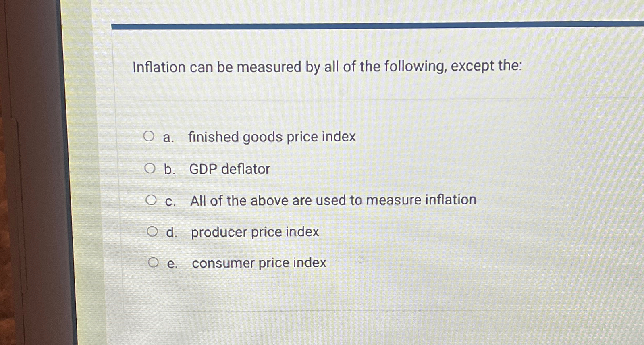Click the 'All of the above' text label
Image resolution: width=644 pixels, height=345 pixels.
[x=333, y=200]
